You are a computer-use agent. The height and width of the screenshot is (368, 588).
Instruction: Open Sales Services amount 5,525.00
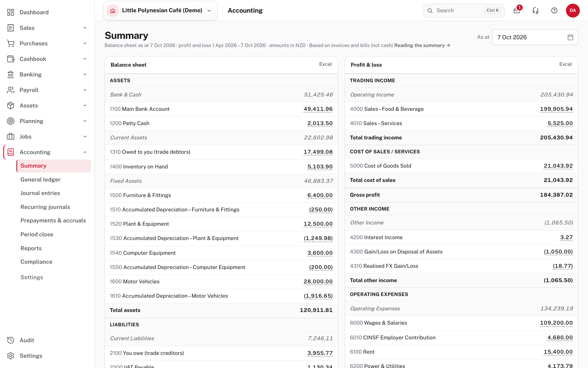[560, 123]
